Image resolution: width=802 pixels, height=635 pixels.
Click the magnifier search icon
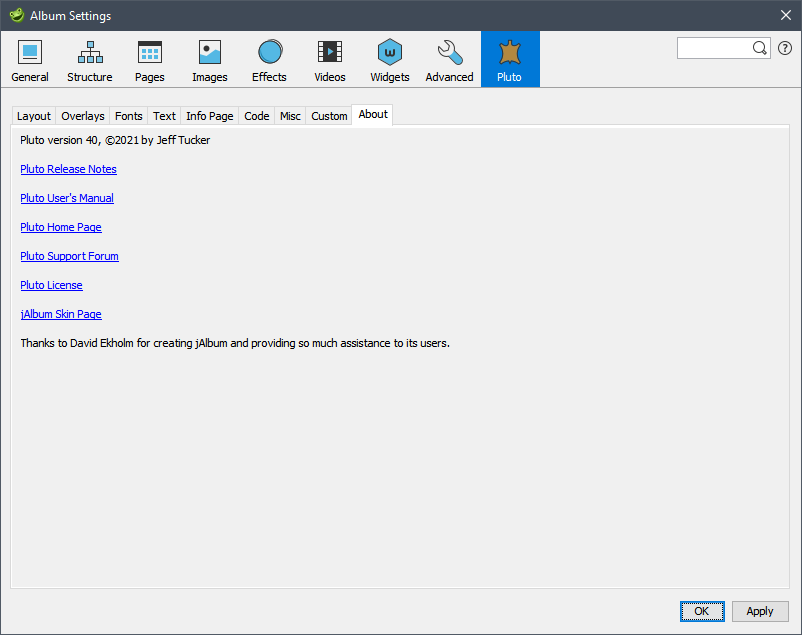point(760,48)
